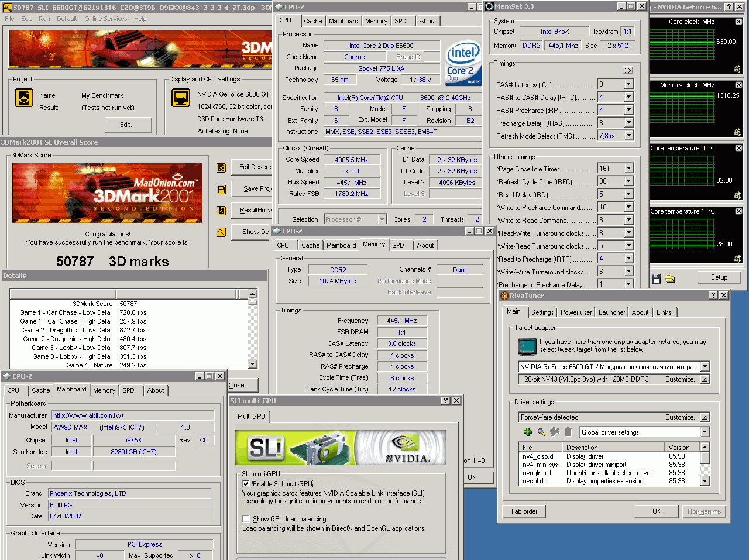
Task: Close the Core clock graph panel
Action: point(738,22)
